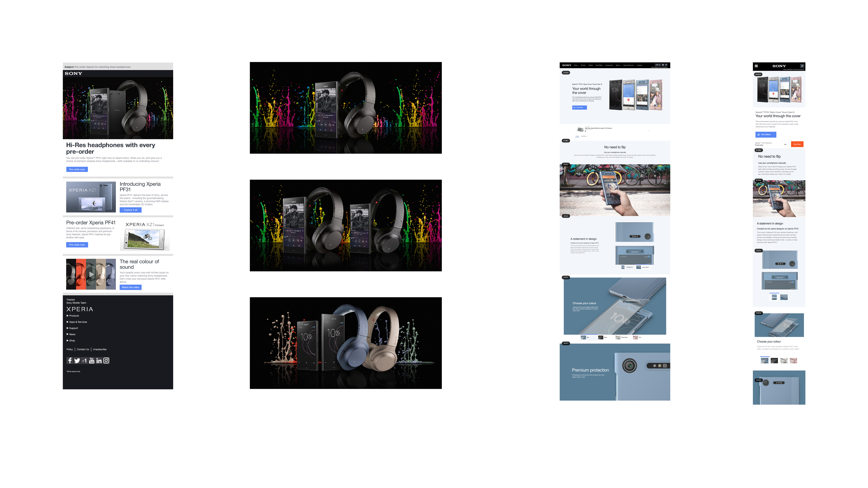Open the Instagram icon in email footer
This screenshot has height=488, width=868.
point(106,360)
